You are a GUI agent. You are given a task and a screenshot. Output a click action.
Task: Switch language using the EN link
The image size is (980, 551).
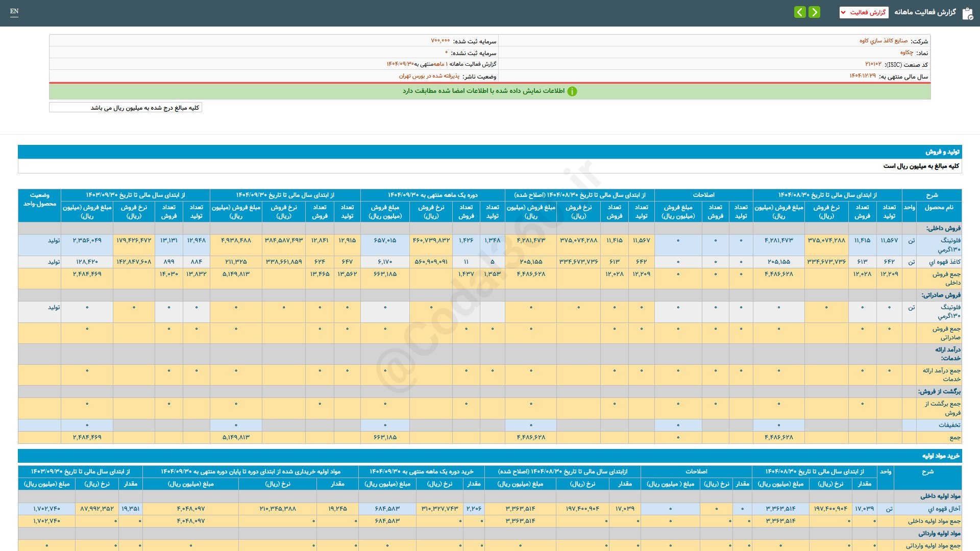[x=14, y=11]
